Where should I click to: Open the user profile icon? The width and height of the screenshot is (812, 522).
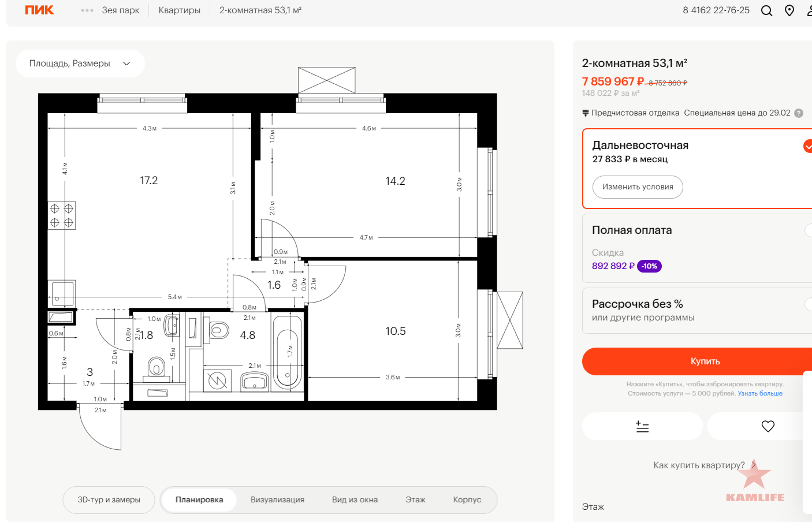(810, 10)
